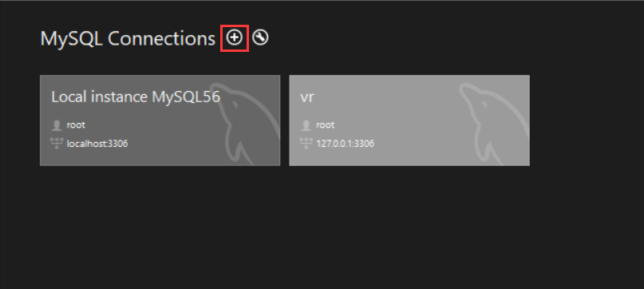Click user icon in the vr tile

pyautogui.click(x=306, y=125)
